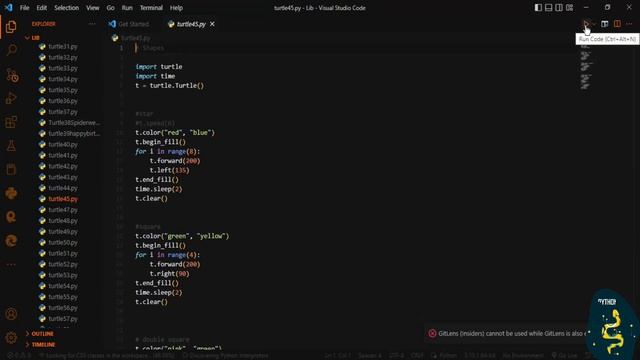Open turtle33.py in explorer
Image resolution: width=640 pixels, height=360 pixels.
pos(63,68)
